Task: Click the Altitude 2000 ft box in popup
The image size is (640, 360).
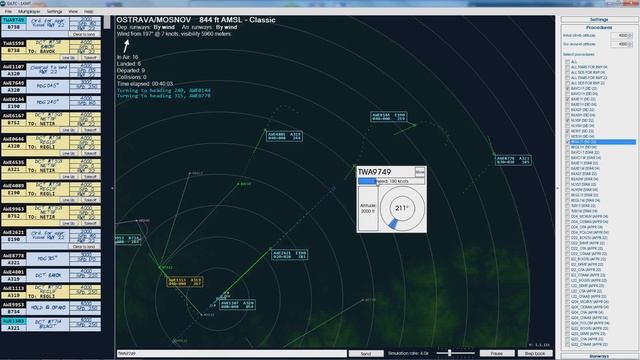Action: tap(368, 209)
